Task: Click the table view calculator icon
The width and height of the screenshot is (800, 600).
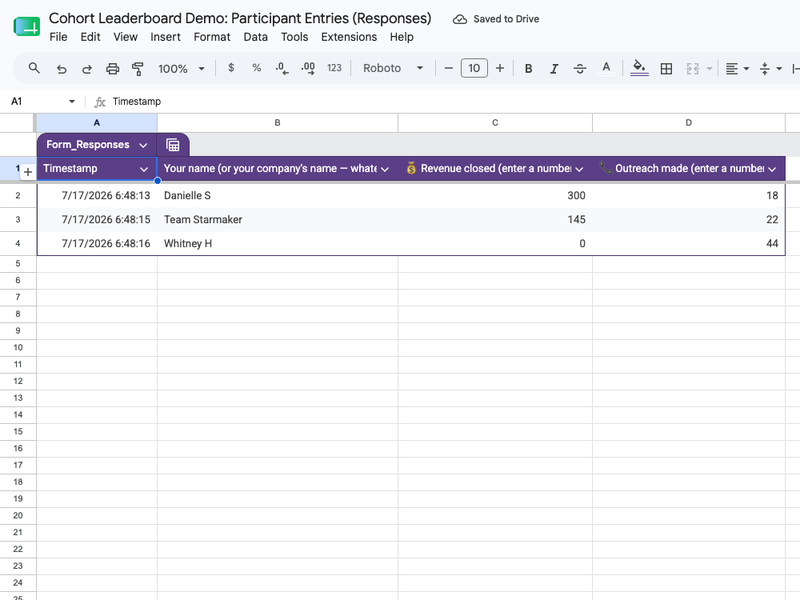Action: point(173,145)
